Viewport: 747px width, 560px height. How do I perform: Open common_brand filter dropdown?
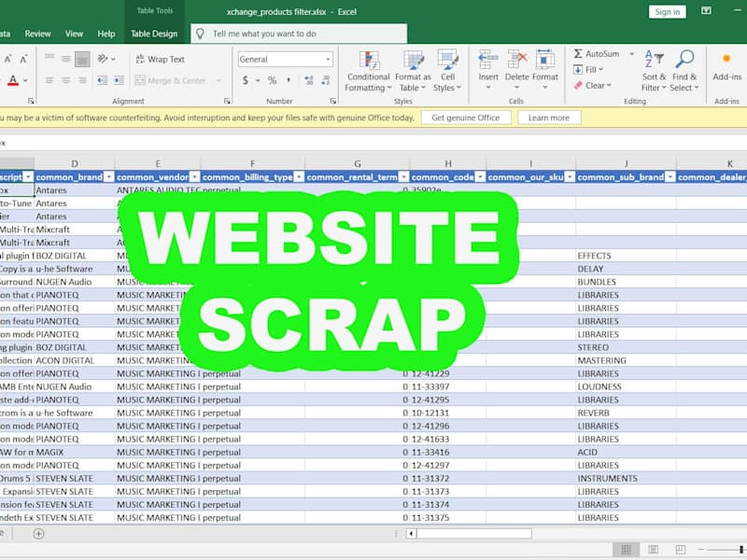(x=108, y=177)
